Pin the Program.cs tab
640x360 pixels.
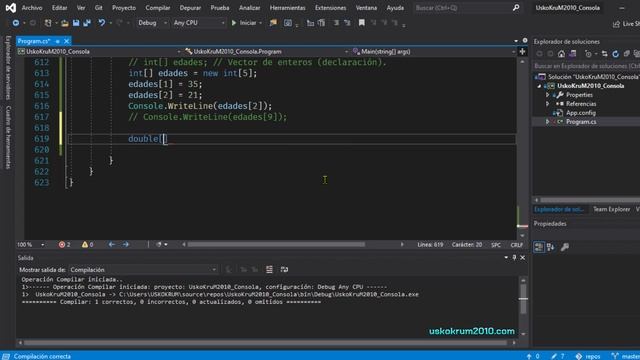pos(58,41)
